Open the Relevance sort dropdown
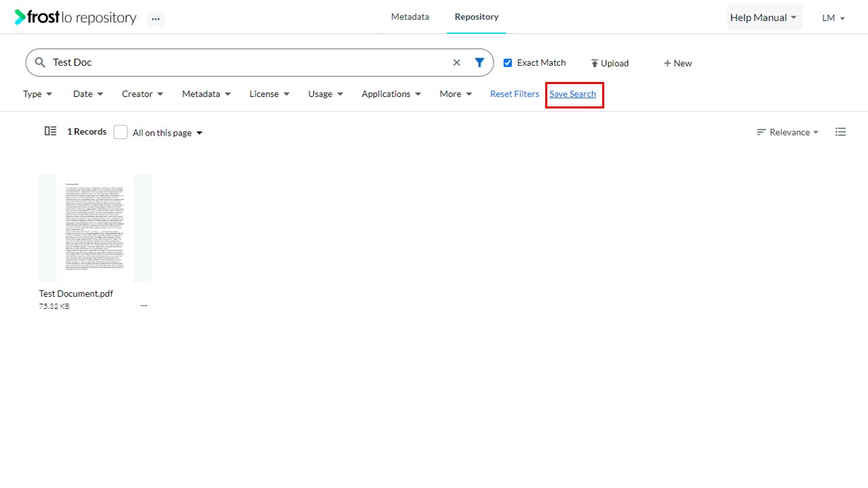 (x=788, y=132)
